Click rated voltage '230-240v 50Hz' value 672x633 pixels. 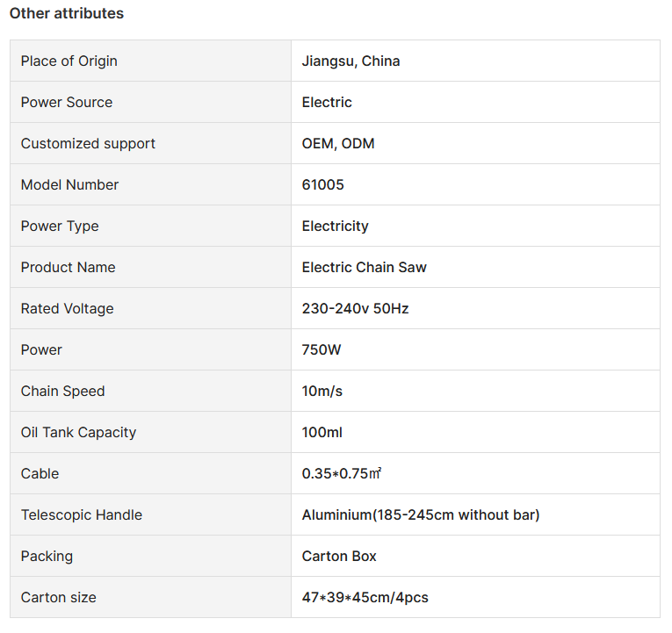355,308
